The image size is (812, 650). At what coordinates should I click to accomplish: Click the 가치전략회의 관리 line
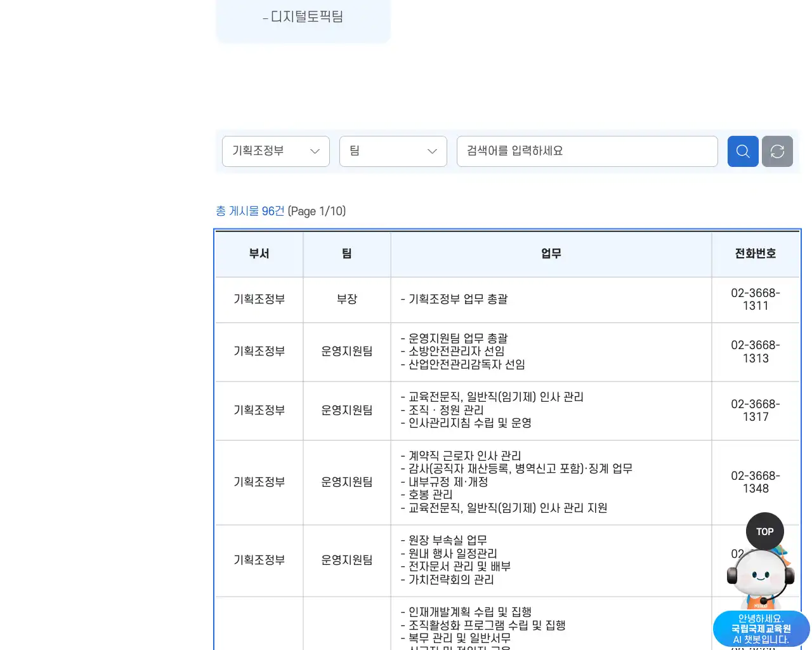pos(447,580)
